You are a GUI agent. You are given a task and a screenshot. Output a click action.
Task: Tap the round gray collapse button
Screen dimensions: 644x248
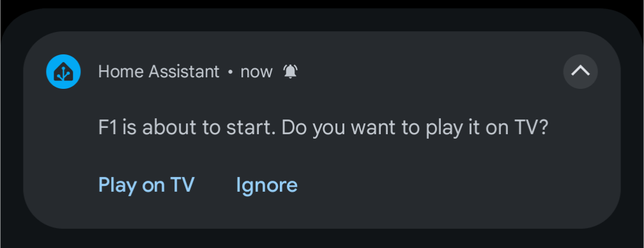pyautogui.click(x=580, y=72)
